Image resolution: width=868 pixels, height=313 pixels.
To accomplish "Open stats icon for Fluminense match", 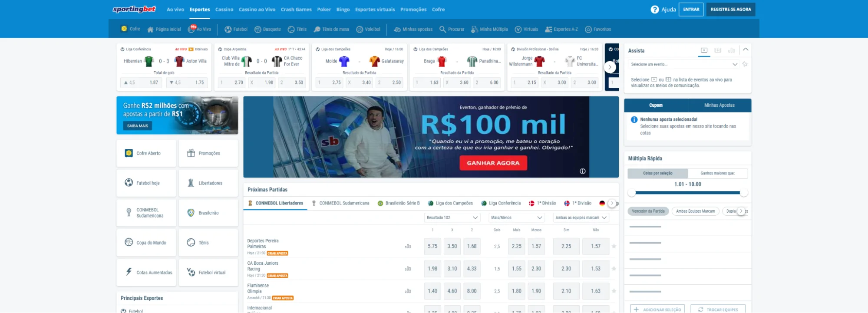I will tap(408, 291).
